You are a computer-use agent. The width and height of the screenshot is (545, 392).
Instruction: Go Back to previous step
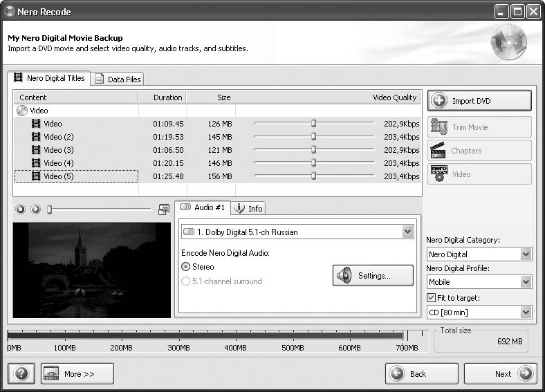coord(421,374)
